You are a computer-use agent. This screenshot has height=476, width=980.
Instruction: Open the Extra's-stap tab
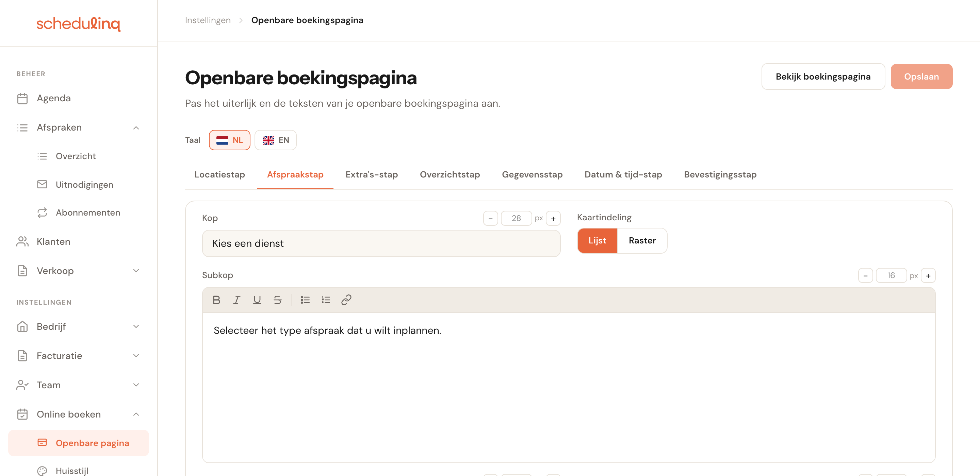click(x=372, y=174)
